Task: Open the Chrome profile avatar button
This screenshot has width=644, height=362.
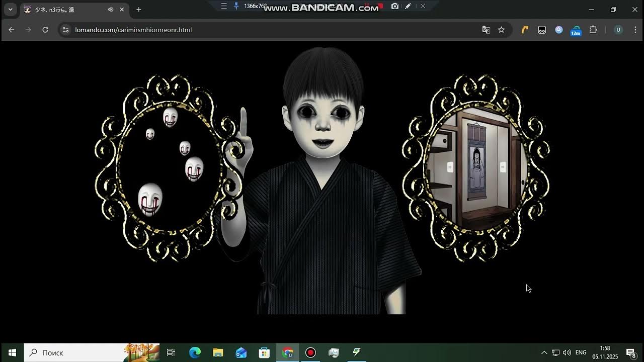Action: [x=618, y=30]
